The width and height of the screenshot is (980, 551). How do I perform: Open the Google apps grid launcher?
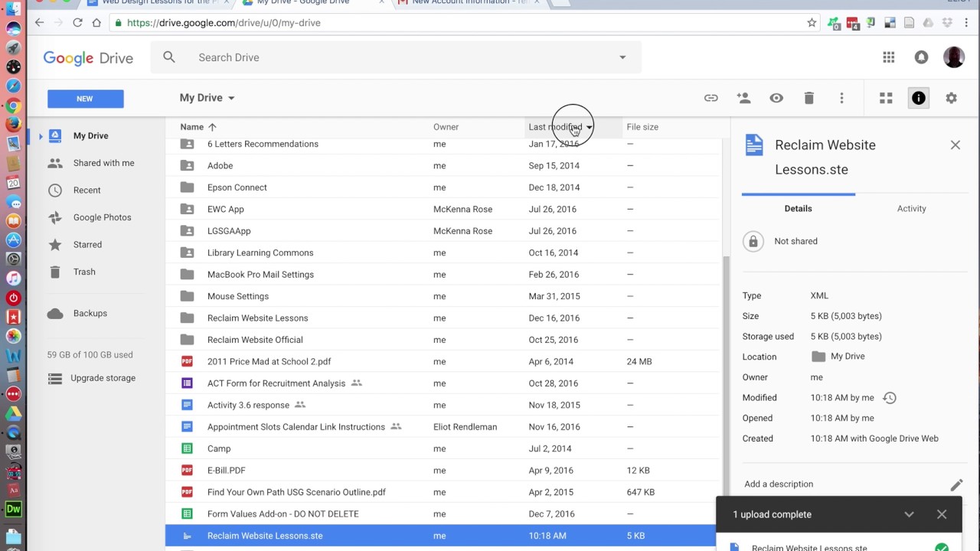click(889, 57)
